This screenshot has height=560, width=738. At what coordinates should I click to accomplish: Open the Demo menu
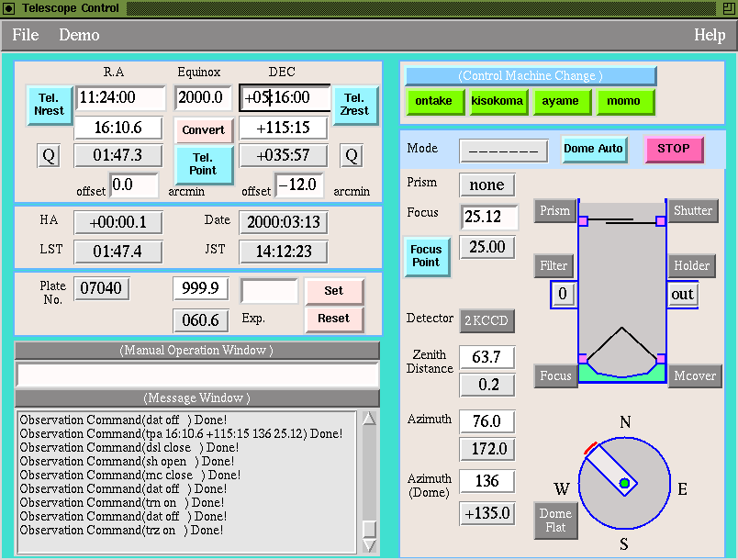point(79,35)
